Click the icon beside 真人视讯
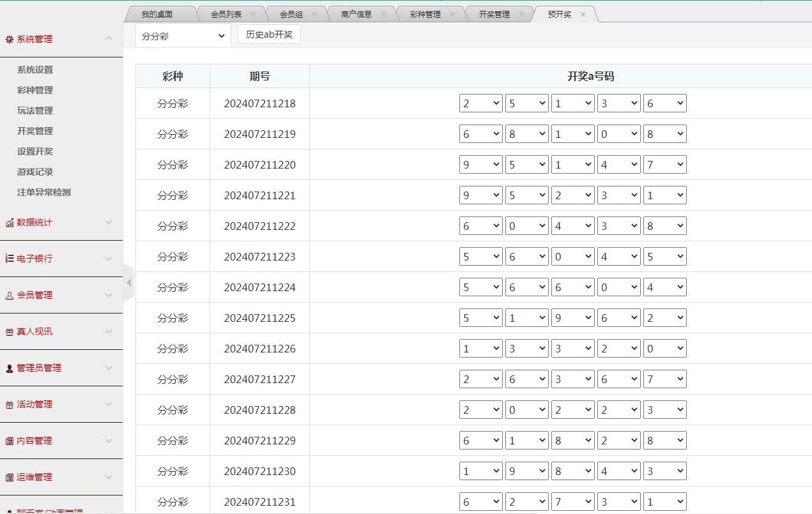This screenshot has height=514, width=812. click(10, 332)
